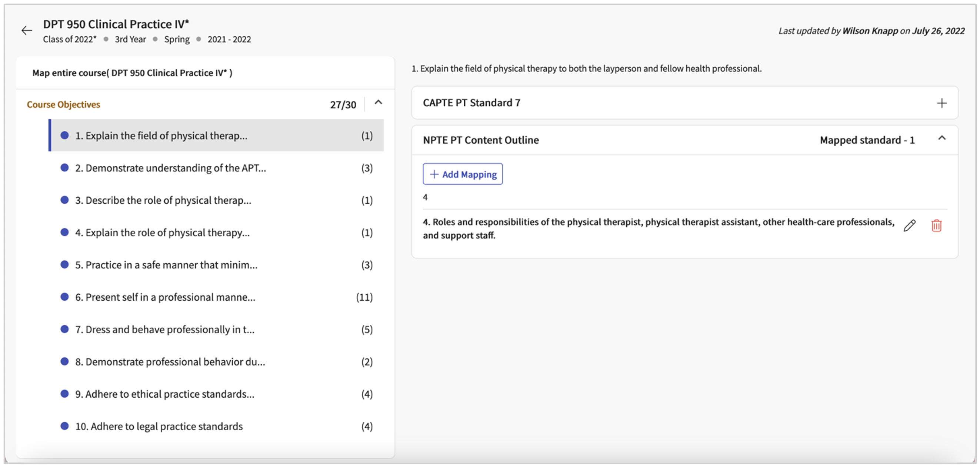
Task: Click the Course Objectives heading
Action: click(64, 104)
